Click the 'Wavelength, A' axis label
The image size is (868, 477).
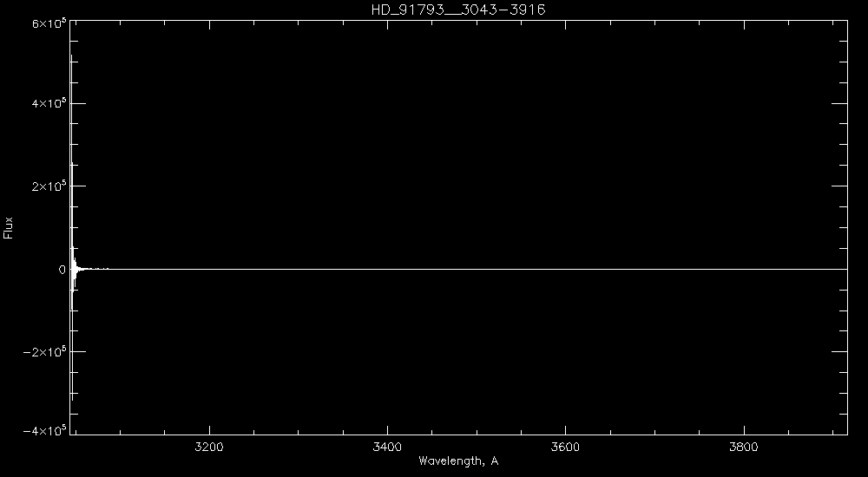click(x=458, y=461)
